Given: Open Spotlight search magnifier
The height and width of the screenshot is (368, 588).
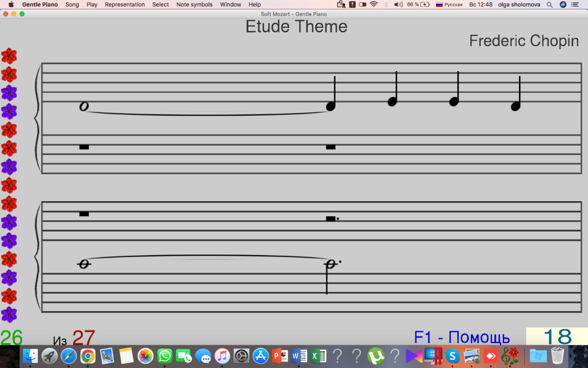Looking at the screenshot, I should pyautogui.click(x=550, y=4).
